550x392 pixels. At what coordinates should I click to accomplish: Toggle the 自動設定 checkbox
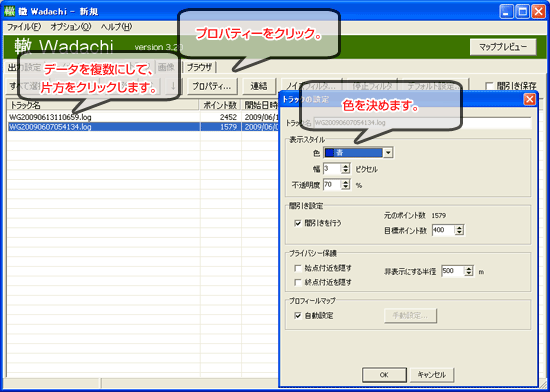point(298,316)
